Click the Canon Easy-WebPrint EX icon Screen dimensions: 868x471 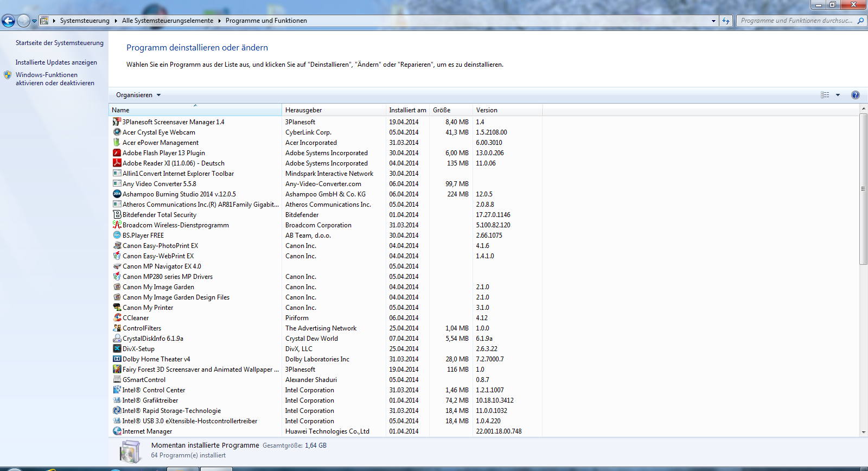pos(117,256)
